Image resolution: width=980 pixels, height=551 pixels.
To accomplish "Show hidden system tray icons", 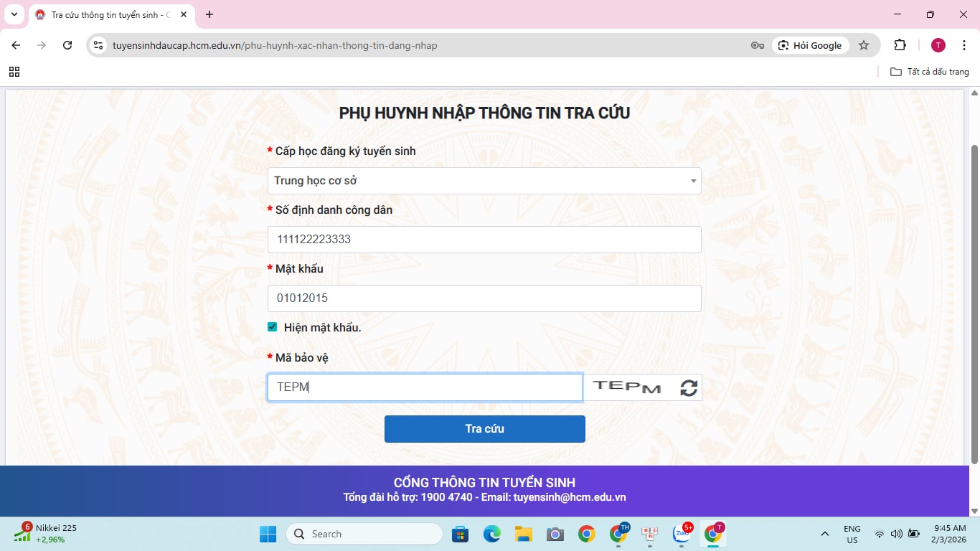I will pos(825,534).
